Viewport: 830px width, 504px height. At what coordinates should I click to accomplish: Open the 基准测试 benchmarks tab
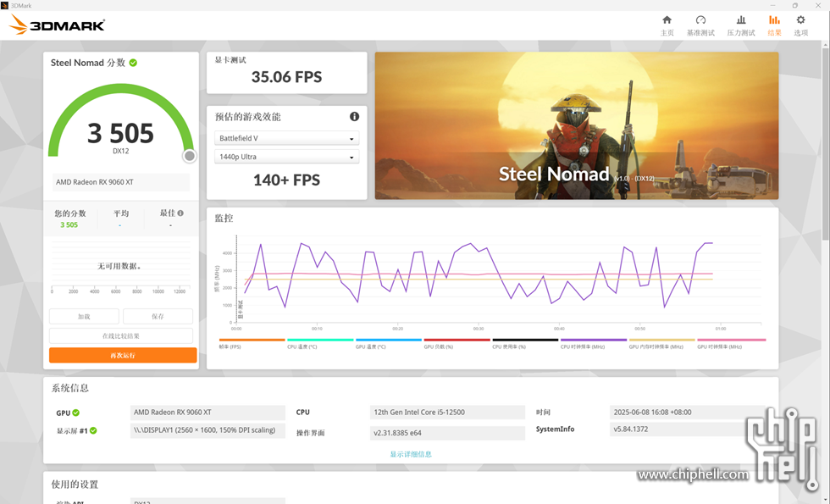point(700,25)
